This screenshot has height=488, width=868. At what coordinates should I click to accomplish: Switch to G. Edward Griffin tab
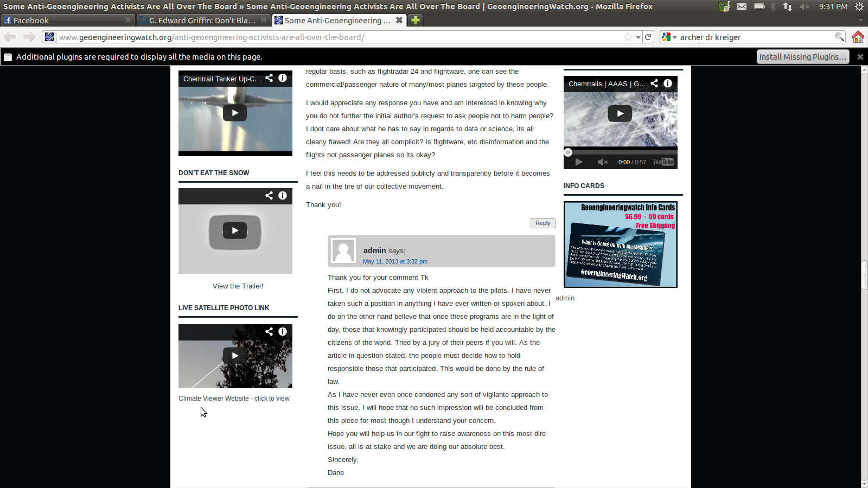click(x=201, y=20)
